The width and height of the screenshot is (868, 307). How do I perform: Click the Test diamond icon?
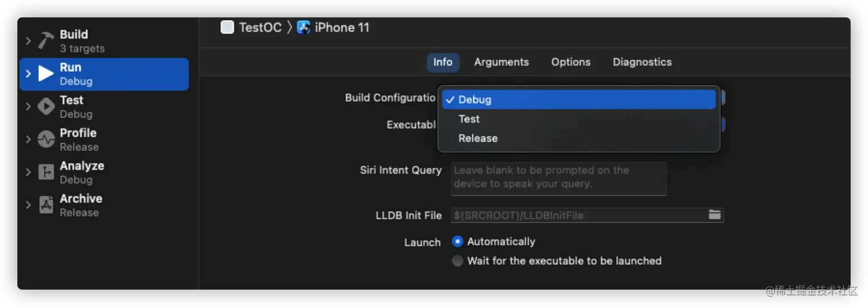(46, 106)
